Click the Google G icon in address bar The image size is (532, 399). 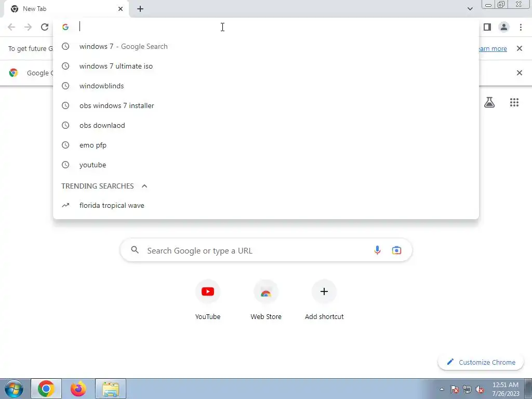click(65, 27)
